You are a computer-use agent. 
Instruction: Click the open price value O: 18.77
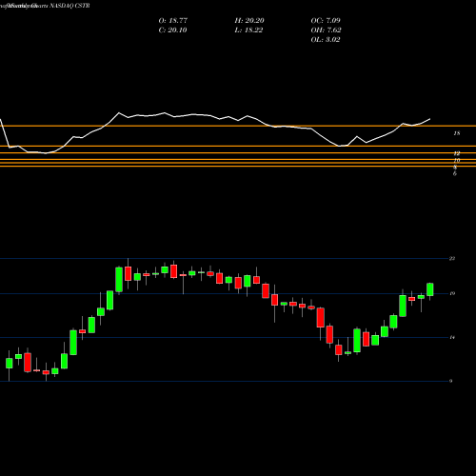[x=173, y=21]
